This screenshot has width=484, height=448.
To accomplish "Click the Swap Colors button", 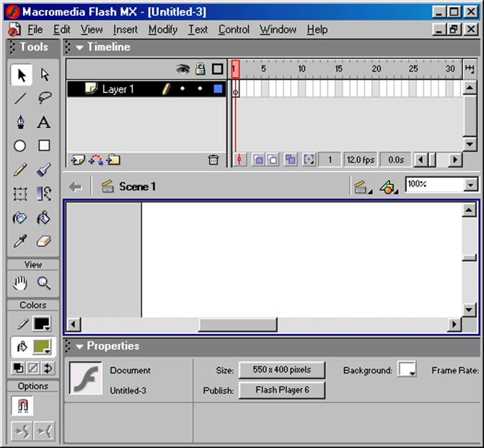I will [x=48, y=368].
